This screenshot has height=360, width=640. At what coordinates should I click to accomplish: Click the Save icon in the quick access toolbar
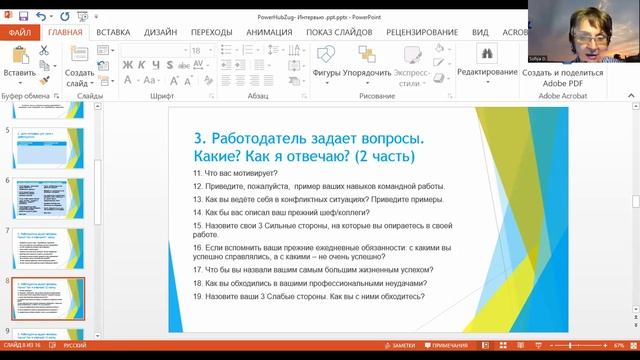coord(23,16)
